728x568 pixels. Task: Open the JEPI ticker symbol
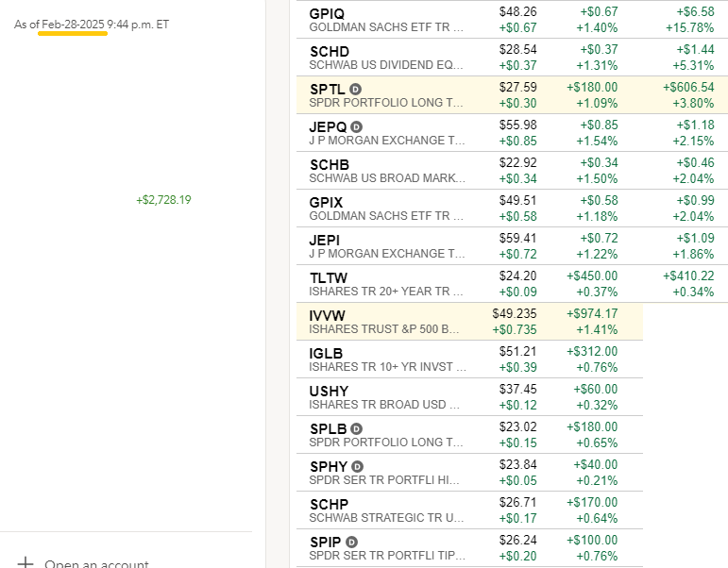click(325, 240)
